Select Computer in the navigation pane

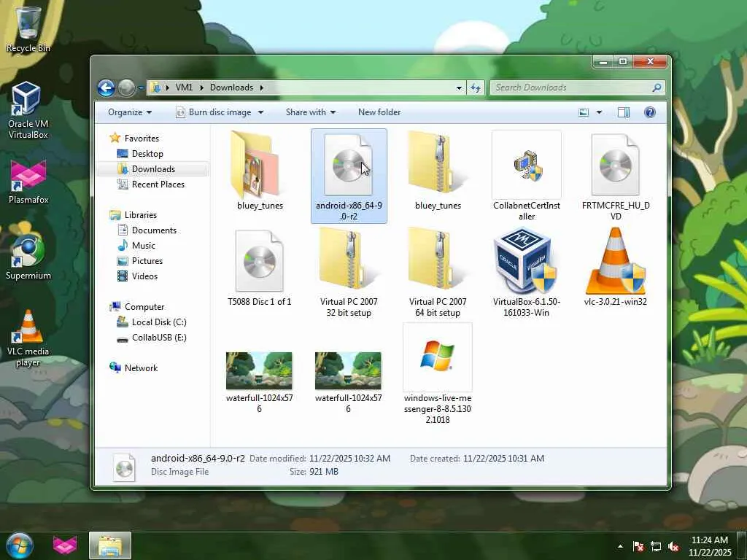coord(144,307)
